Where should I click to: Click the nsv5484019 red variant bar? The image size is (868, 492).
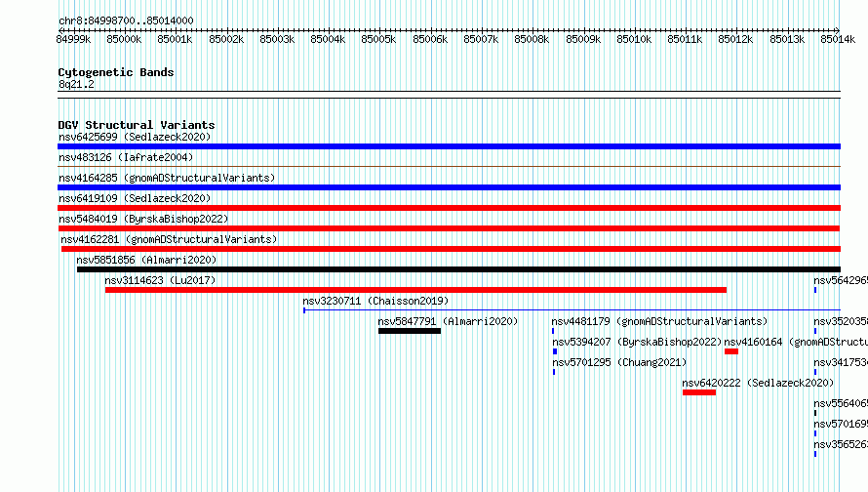point(449,228)
